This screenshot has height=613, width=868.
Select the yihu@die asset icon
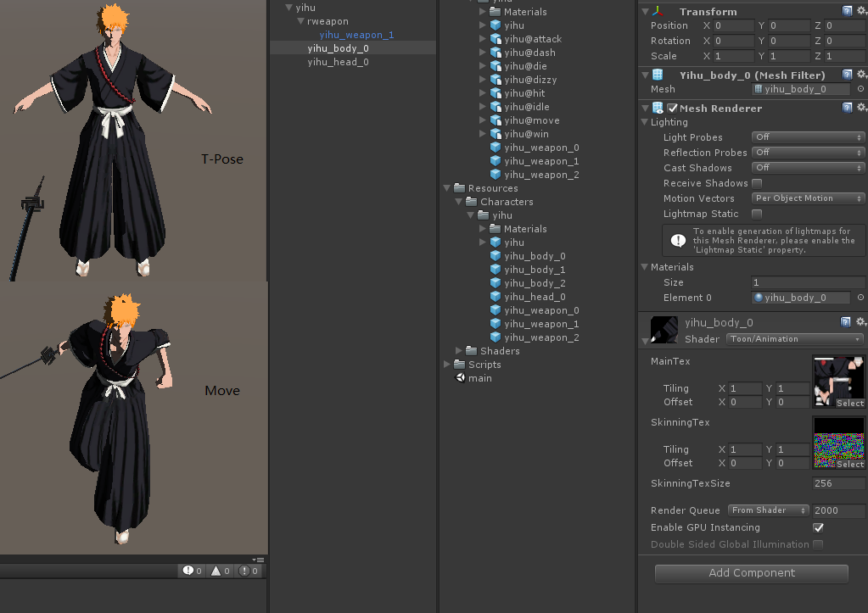tap(496, 66)
